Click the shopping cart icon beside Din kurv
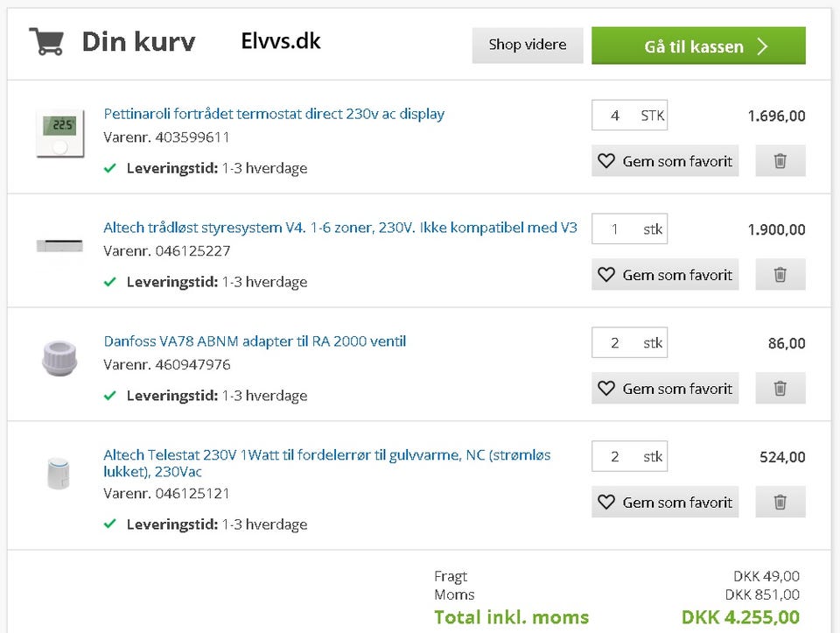This screenshot has width=840, height=633. pos(46,42)
